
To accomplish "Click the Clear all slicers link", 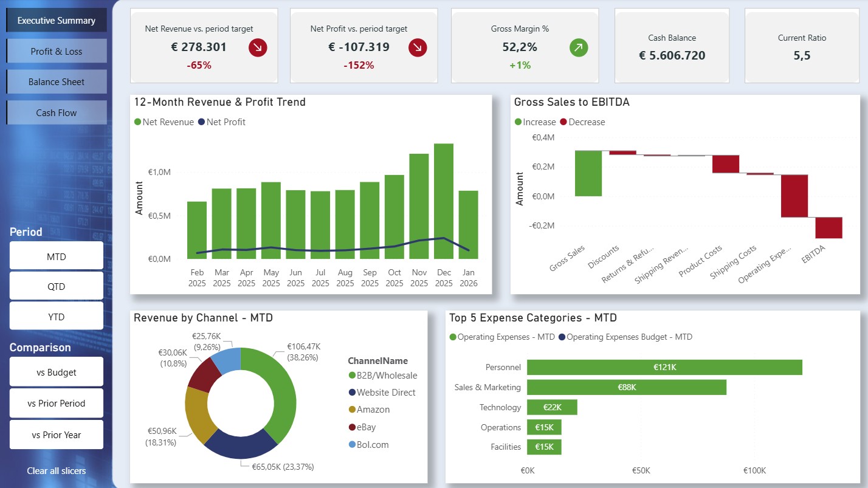I will click(x=56, y=470).
